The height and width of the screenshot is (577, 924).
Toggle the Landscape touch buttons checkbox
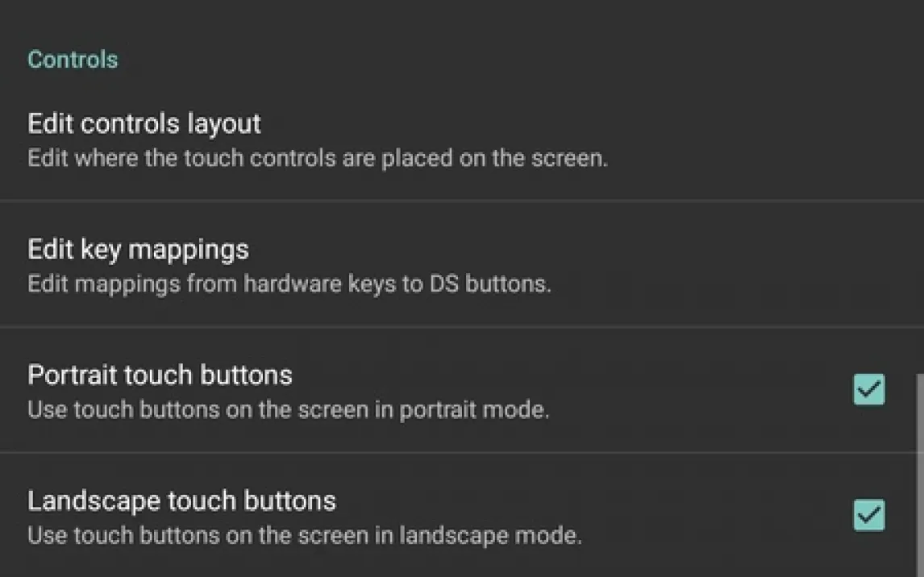[869, 515]
